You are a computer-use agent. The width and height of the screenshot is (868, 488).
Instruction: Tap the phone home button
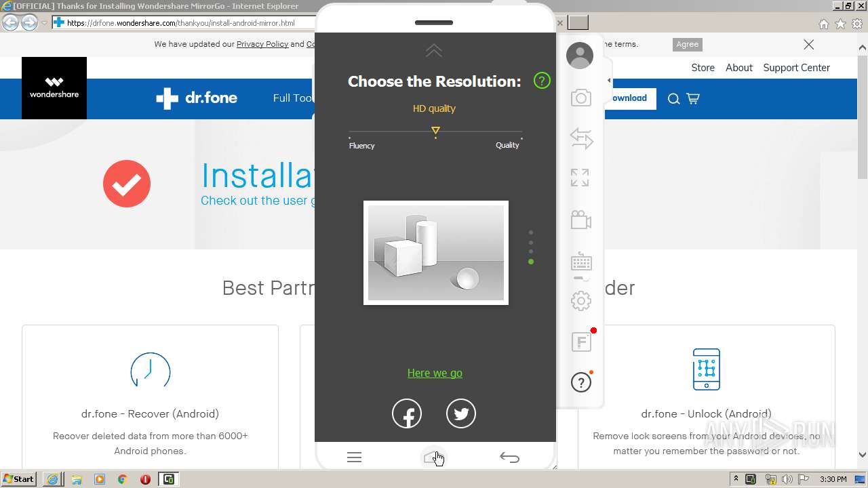[433, 458]
